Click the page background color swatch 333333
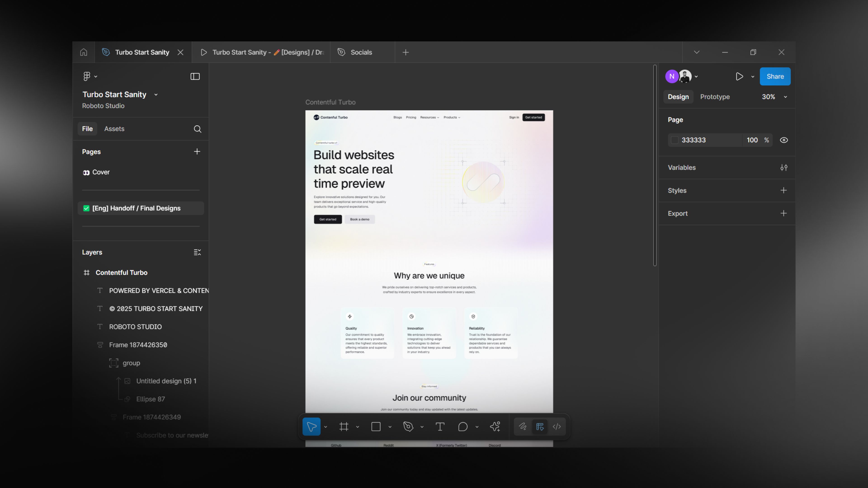This screenshot has width=868, height=488. (x=675, y=140)
